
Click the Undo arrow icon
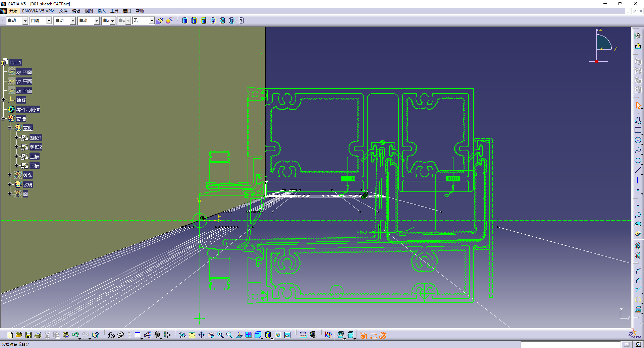(x=75, y=335)
